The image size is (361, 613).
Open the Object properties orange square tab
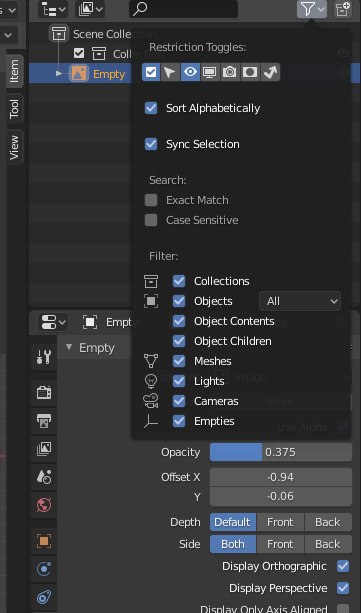click(44, 541)
